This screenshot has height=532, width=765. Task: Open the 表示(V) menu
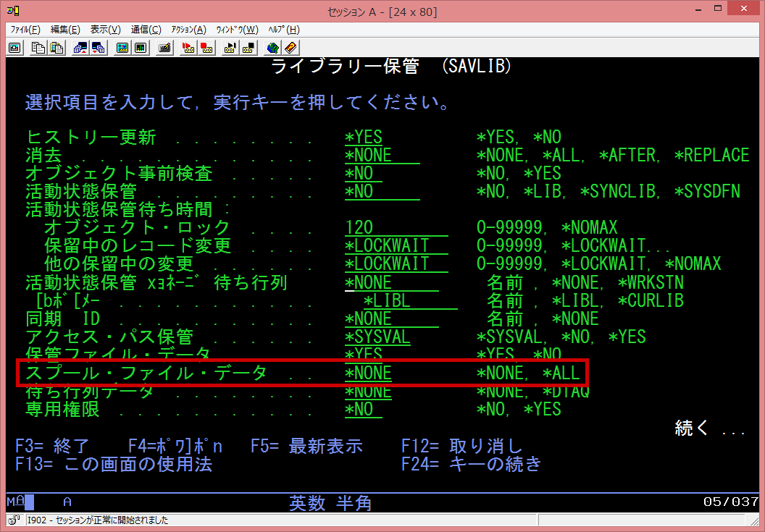tap(105, 30)
